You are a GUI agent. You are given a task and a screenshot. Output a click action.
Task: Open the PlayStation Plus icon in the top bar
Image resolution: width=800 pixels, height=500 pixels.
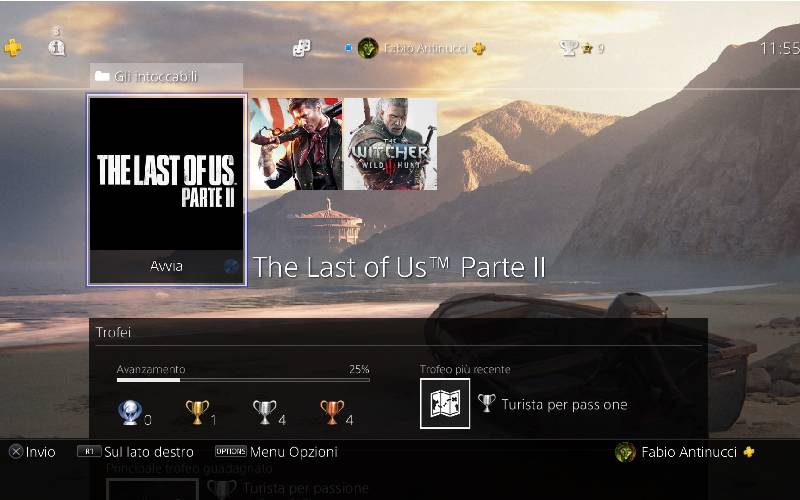(13, 48)
